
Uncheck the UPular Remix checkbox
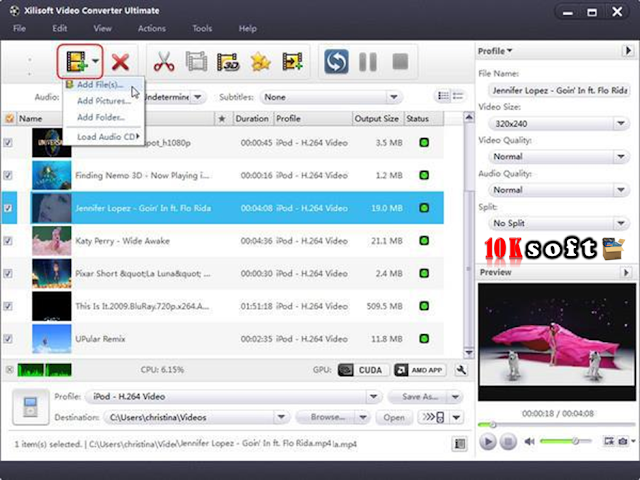[x=8, y=338]
